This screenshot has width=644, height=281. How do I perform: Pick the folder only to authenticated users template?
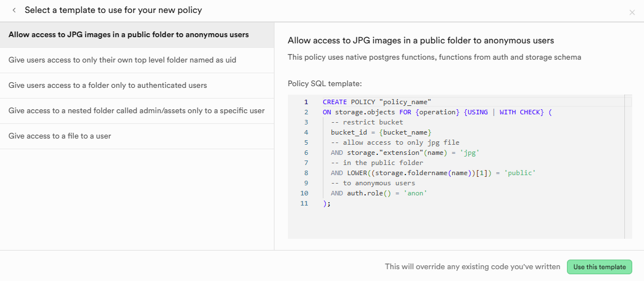(137, 86)
